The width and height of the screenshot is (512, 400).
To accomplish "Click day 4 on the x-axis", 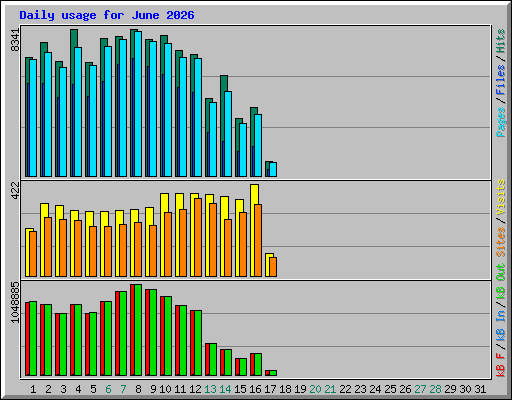I will point(78,389).
